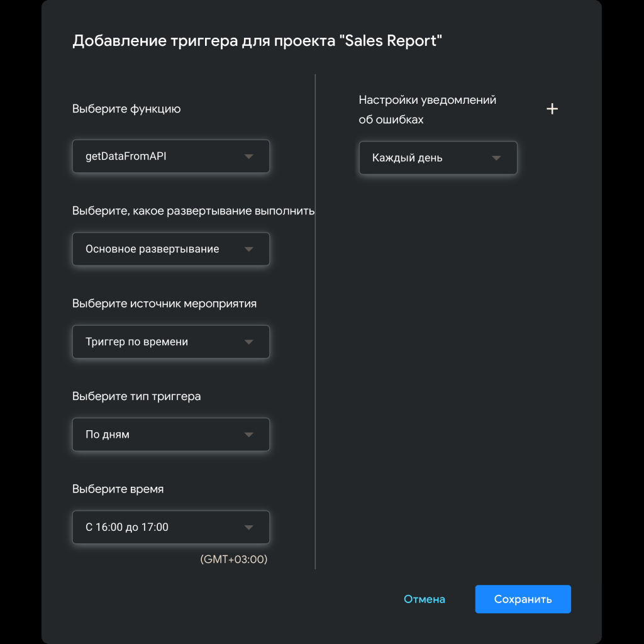Open the Триггер по времени source dropdown

(164, 342)
